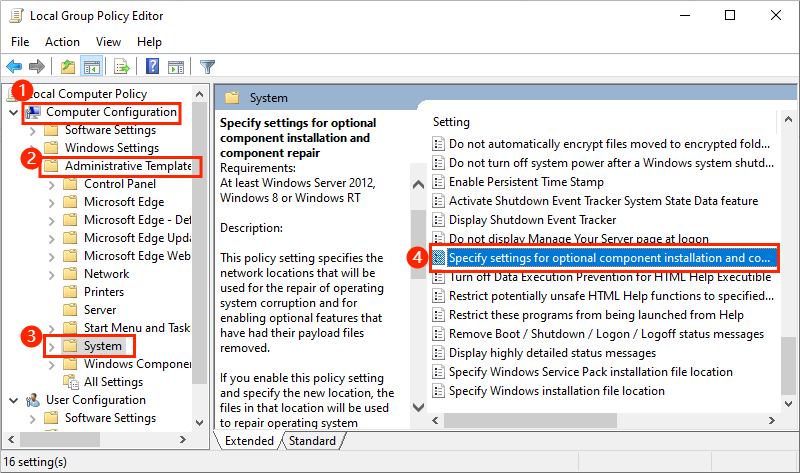The height and width of the screenshot is (473, 800).
Task: Click settings list vertical scrollbar up arrow
Action: tap(788, 119)
